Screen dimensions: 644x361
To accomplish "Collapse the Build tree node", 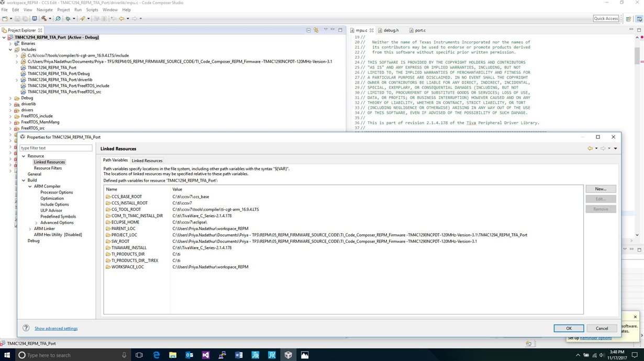I will tap(24, 180).
